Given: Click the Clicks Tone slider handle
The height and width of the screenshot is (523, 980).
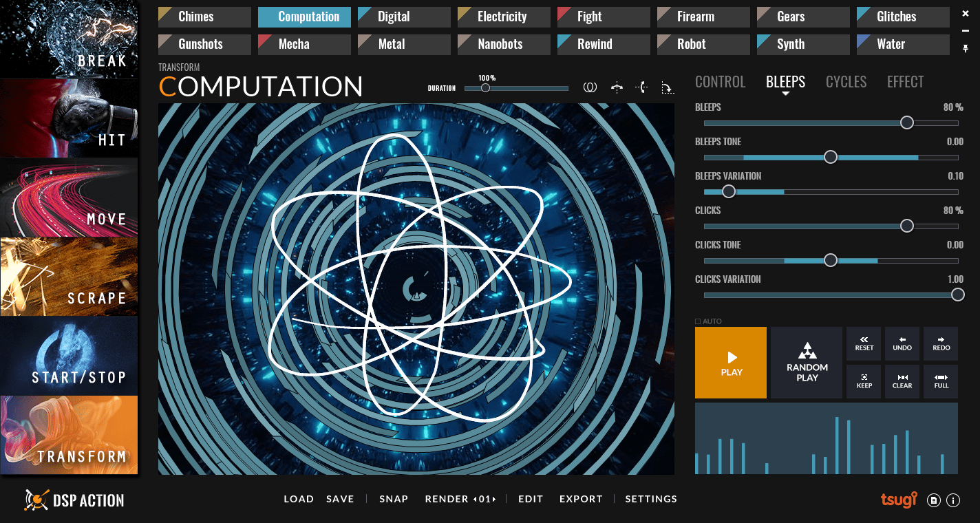Looking at the screenshot, I should [x=831, y=260].
